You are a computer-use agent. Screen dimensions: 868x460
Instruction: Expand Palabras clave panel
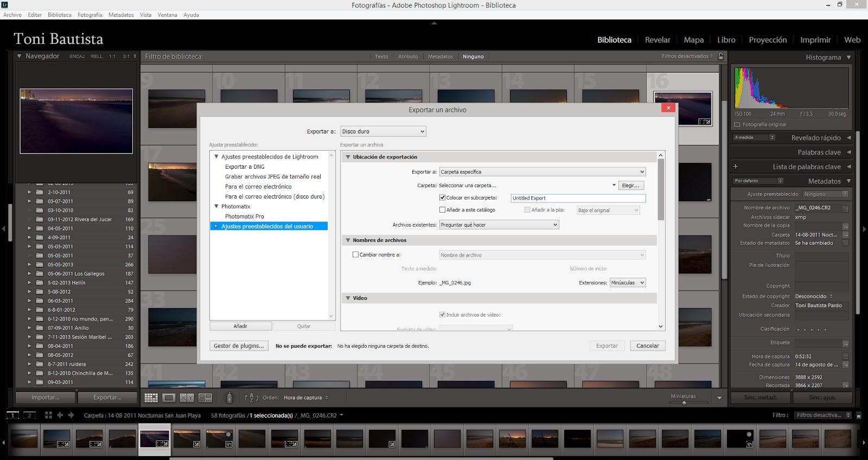click(x=849, y=152)
